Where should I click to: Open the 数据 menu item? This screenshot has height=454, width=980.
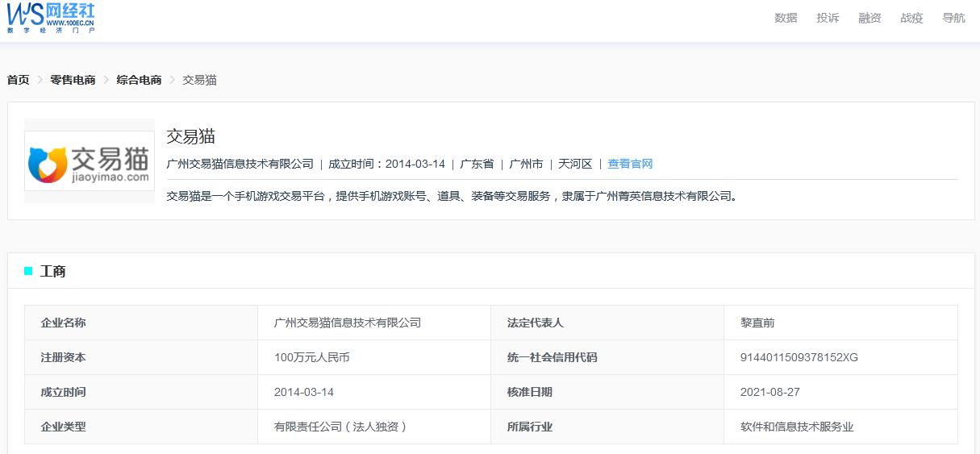[785, 18]
